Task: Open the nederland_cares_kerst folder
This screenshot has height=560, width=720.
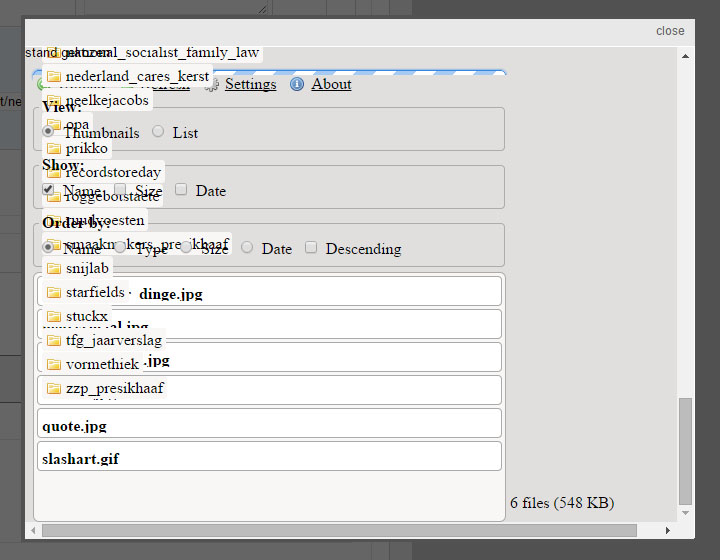Action: (x=128, y=76)
